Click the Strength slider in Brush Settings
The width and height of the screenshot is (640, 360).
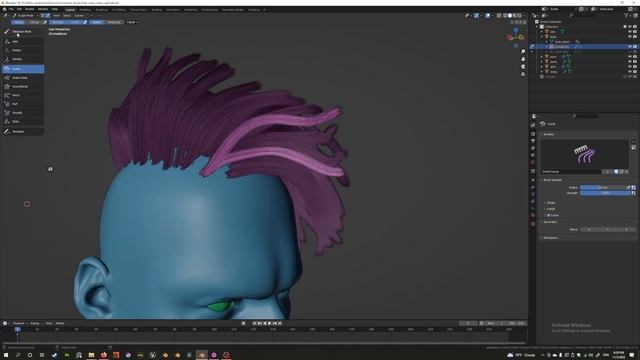point(606,193)
